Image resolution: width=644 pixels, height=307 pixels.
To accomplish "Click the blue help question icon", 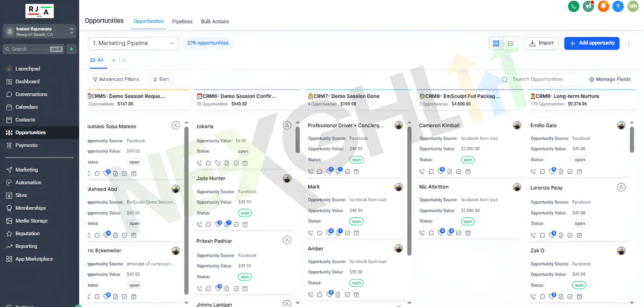I will tap(618, 6).
